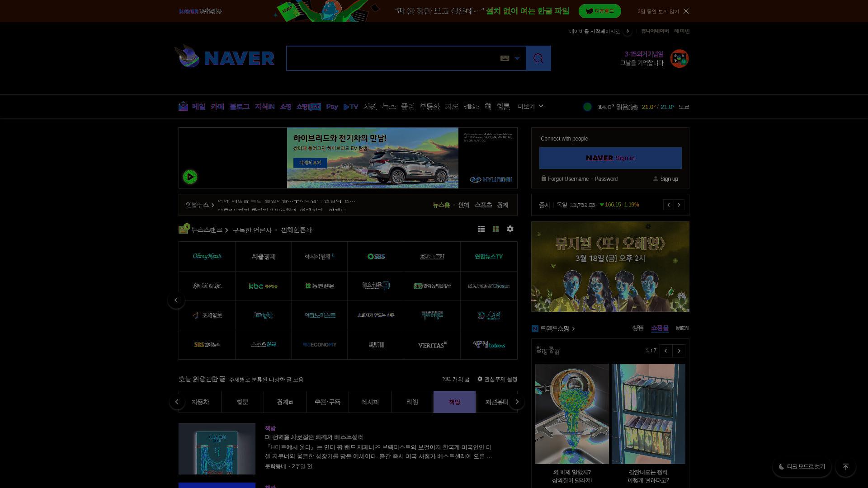Open the on-screen keyboard icon in search box
868x488 pixels.
pos(505,58)
